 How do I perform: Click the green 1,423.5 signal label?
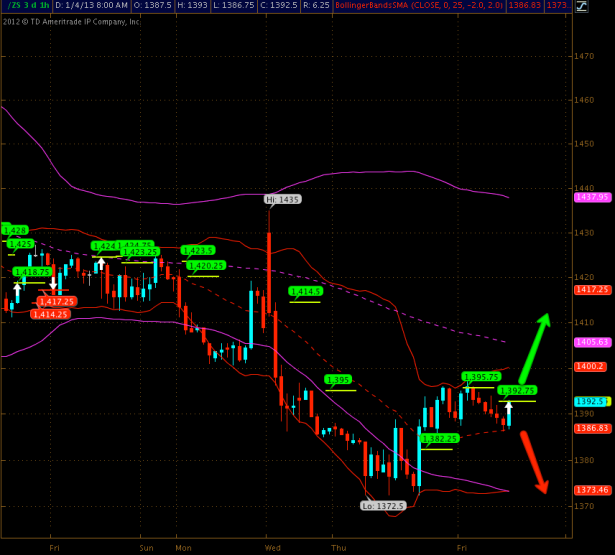pos(198,250)
